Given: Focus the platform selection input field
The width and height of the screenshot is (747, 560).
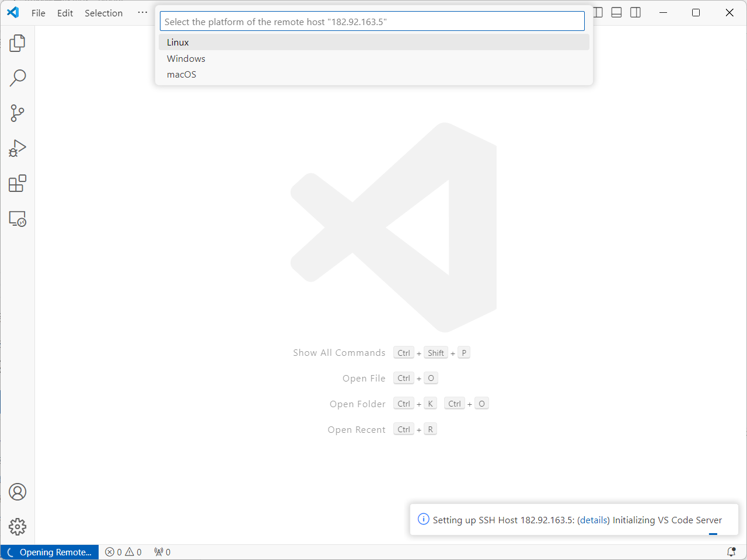Looking at the screenshot, I should (372, 22).
